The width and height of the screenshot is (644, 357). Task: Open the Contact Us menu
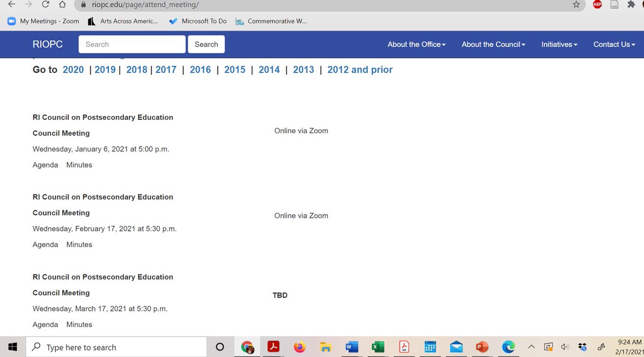coord(613,45)
